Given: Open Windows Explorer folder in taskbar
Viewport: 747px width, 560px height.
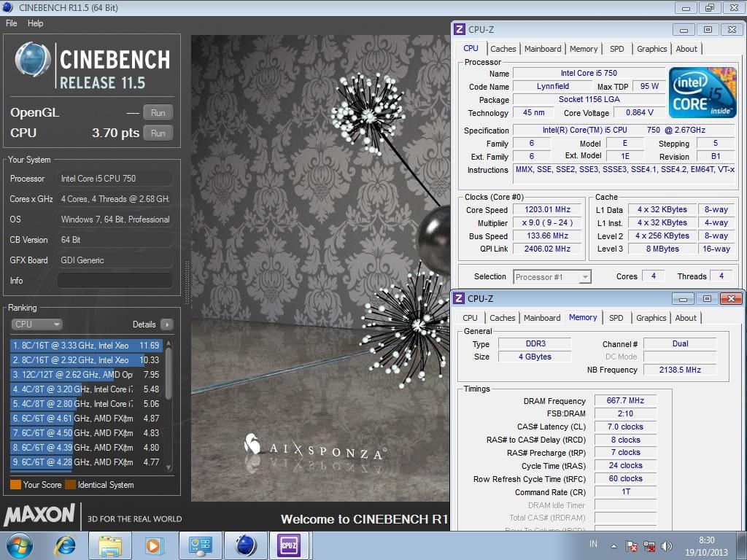Looking at the screenshot, I should point(110,545).
